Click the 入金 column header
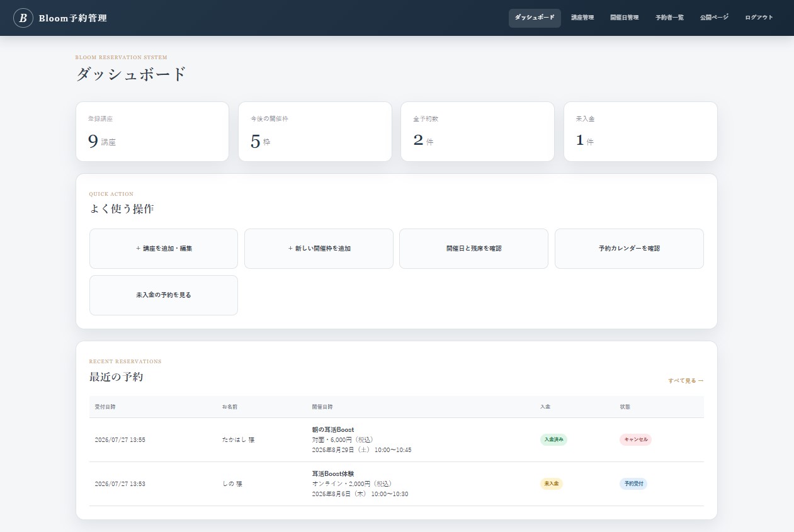This screenshot has height=532, width=794. click(x=545, y=407)
